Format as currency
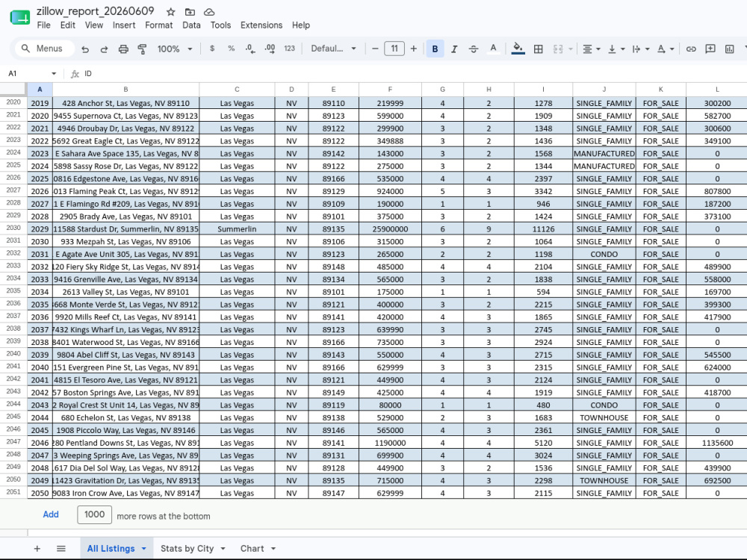This screenshot has height=560, width=747. click(x=212, y=49)
